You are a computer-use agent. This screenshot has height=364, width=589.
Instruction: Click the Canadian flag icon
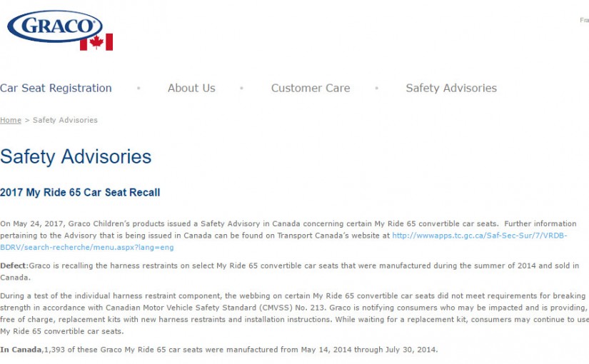click(x=96, y=42)
